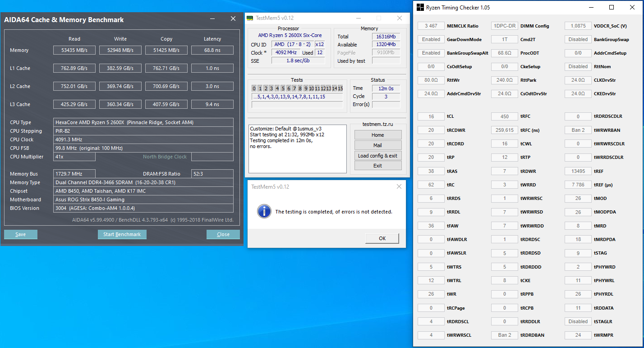Open Home in TestMem5

[x=378, y=135]
